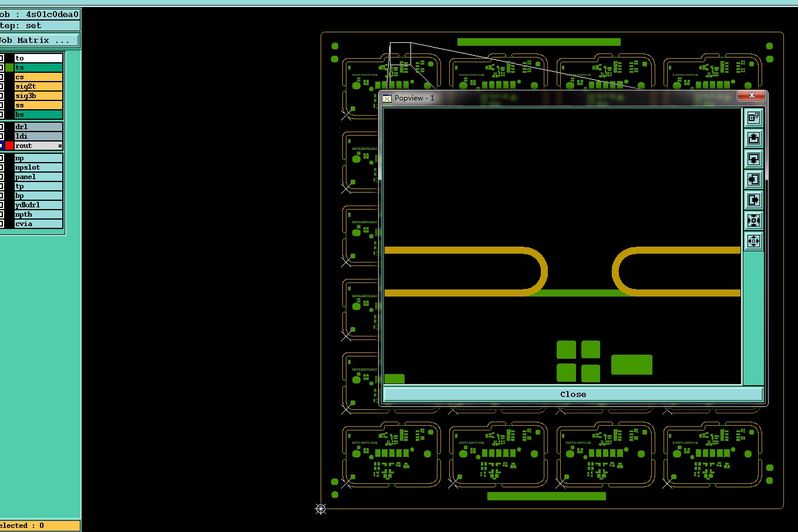Pan the Popview left with the left-arrow icon
798x532 pixels.
pos(753,179)
